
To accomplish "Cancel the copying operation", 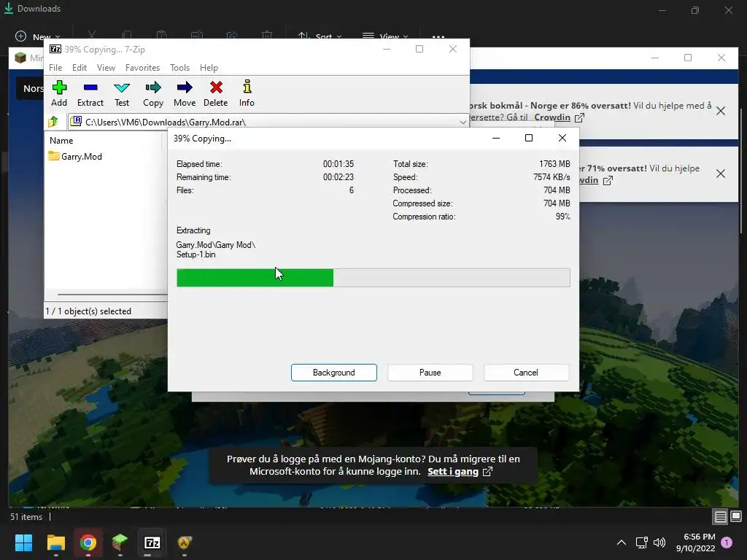I will point(526,373).
